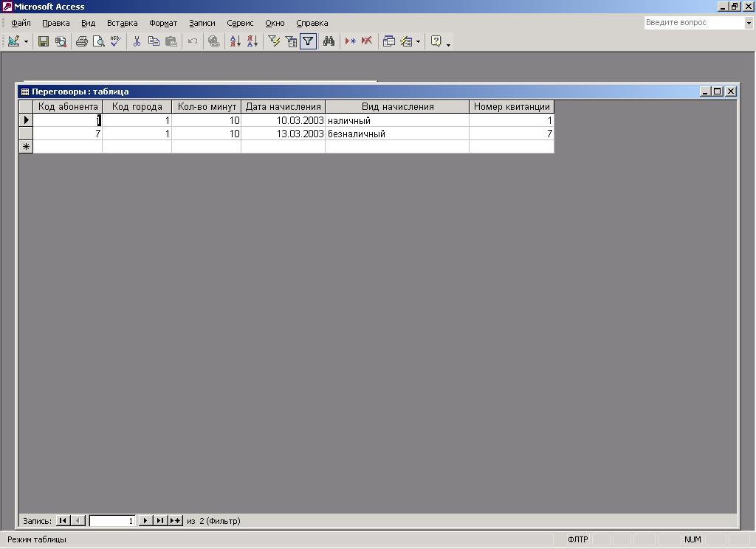The width and height of the screenshot is (756, 549).
Task: Select the first record's row selector
Action: click(26, 120)
